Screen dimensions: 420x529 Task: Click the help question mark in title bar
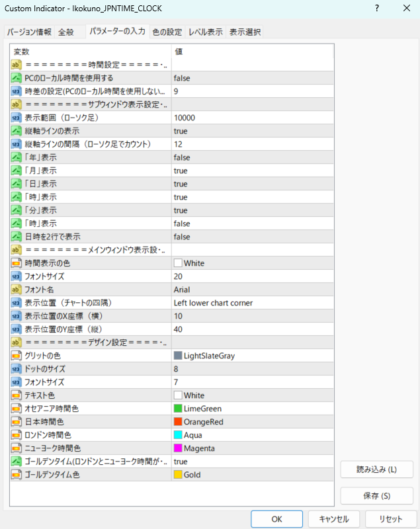point(376,9)
